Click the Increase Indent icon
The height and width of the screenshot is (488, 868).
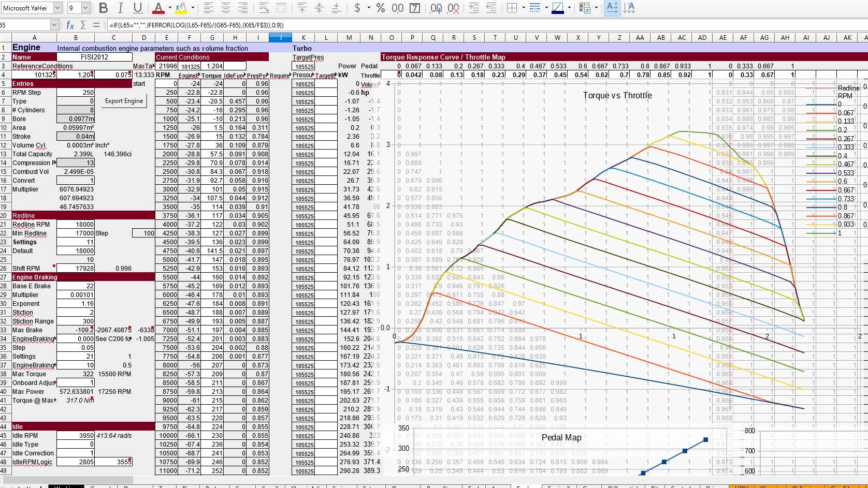click(x=474, y=8)
